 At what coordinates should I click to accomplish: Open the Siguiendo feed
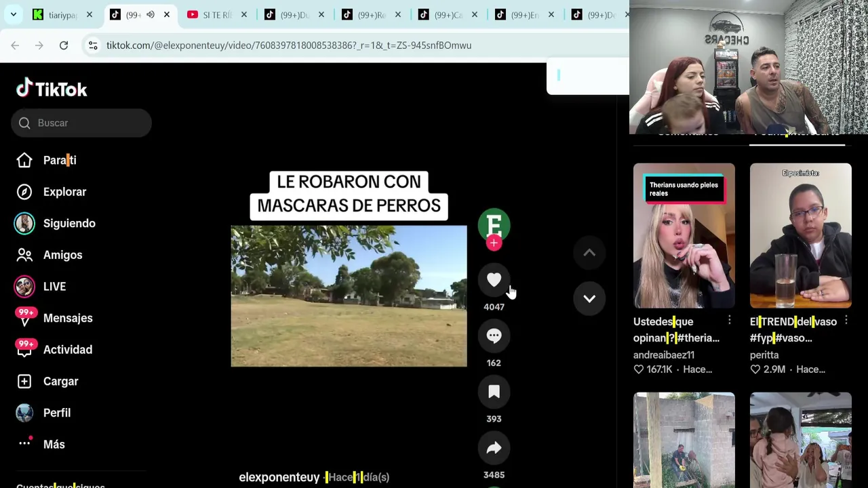pyautogui.click(x=69, y=223)
